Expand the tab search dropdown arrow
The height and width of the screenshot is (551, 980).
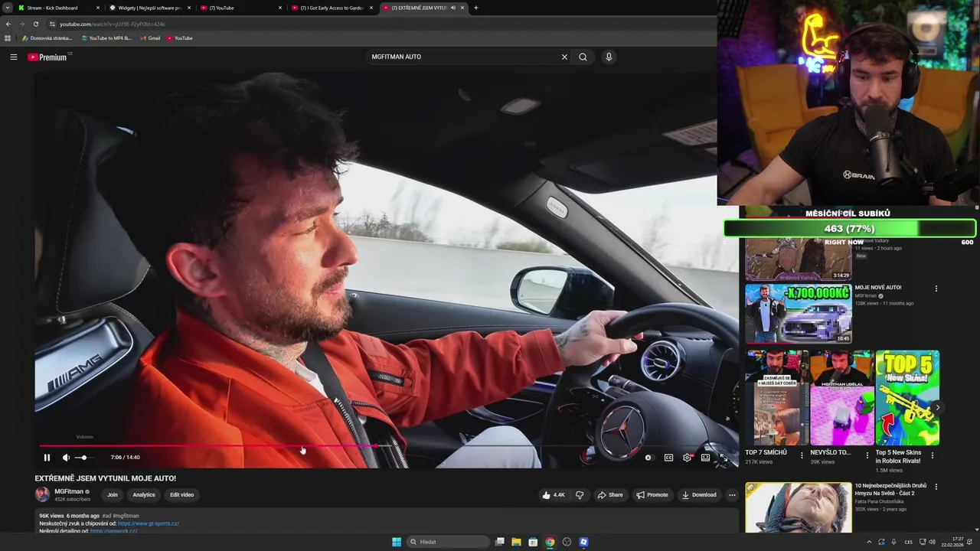[x=7, y=8]
